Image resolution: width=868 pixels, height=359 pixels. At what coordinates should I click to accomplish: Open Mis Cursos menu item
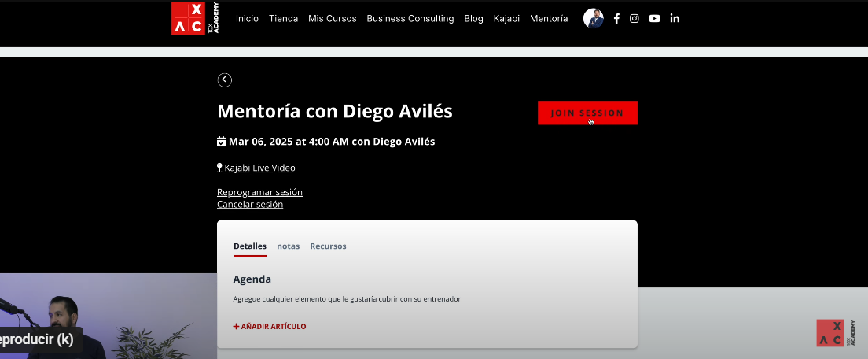pyautogui.click(x=332, y=18)
